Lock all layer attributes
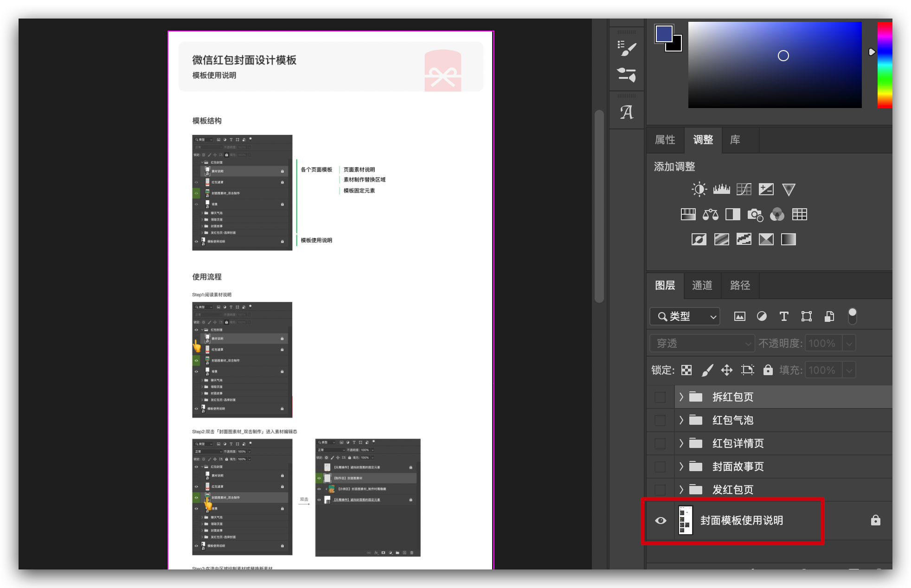Screen dimensions: 911x588 (768, 370)
